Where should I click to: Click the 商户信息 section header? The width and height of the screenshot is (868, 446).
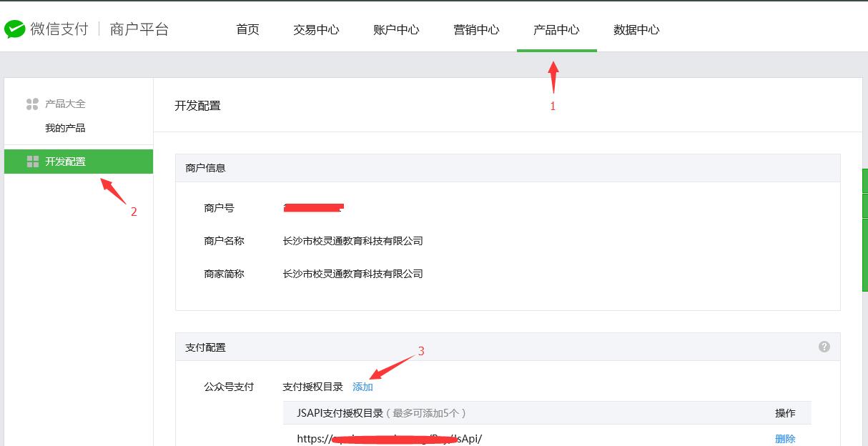[205, 168]
